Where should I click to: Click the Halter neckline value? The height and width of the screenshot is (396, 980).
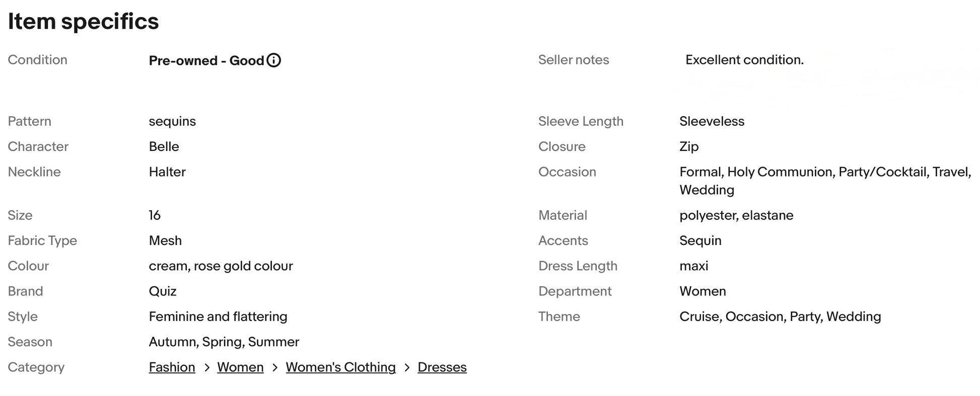(167, 172)
